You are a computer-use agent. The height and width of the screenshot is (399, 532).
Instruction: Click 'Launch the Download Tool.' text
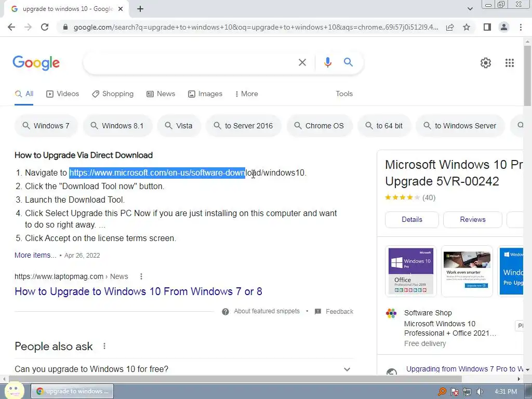(75, 200)
